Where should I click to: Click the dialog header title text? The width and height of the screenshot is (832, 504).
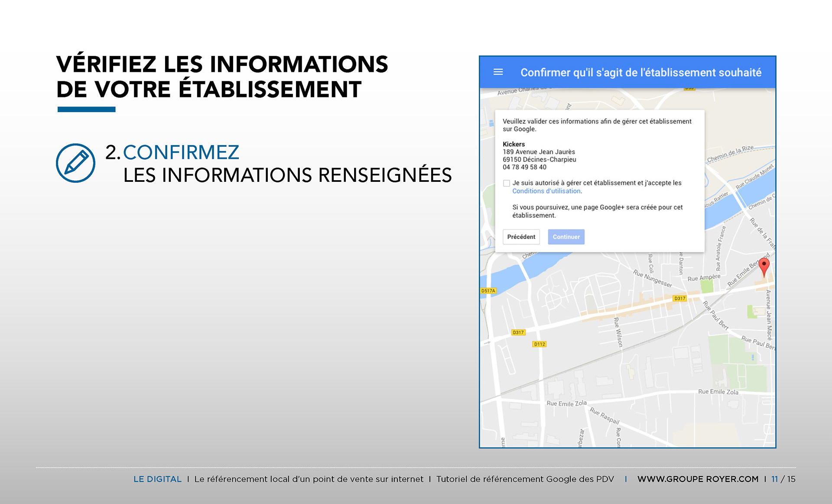click(640, 72)
